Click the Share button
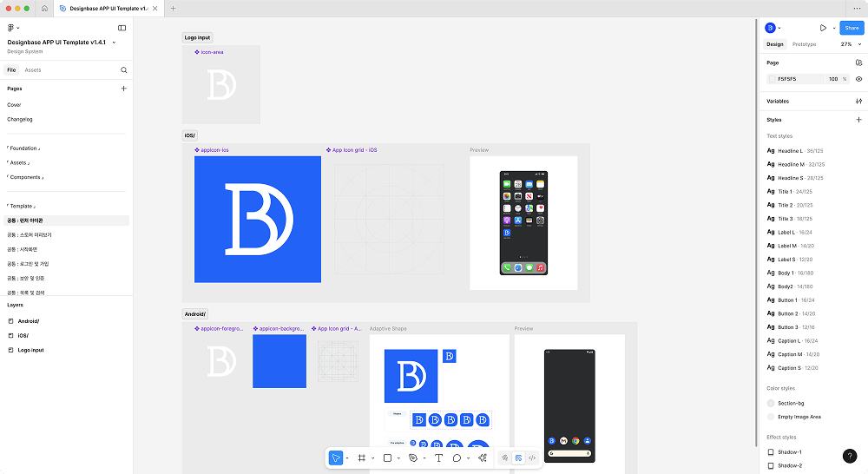This screenshot has width=868, height=474. point(852,28)
